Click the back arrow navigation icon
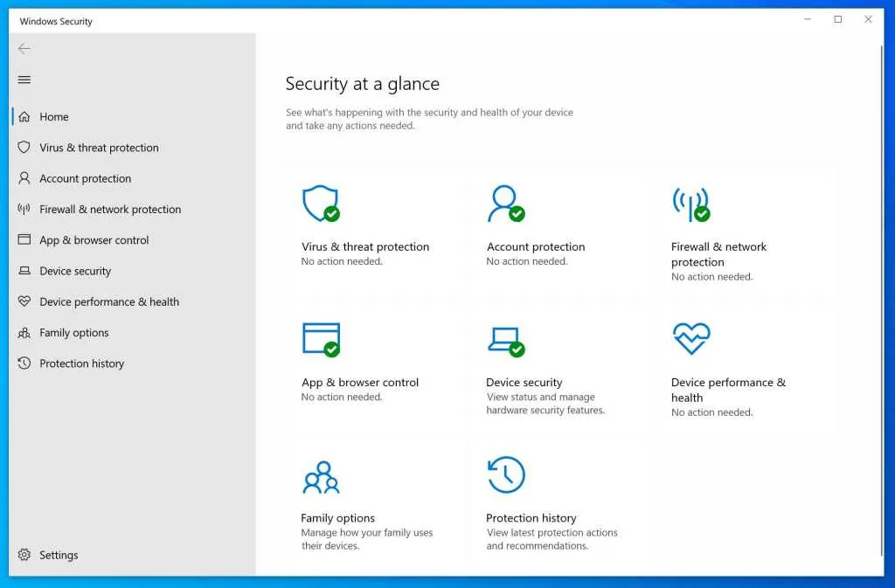This screenshot has width=895, height=588. 24,49
